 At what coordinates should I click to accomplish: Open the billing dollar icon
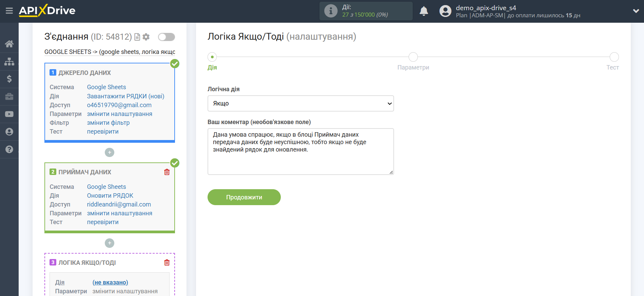tap(9, 79)
